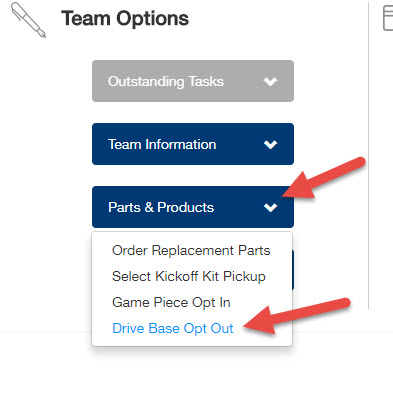Click the red arrow pointing at Parts & Products
Image resolution: width=393 pixels, height=402 pixels.
(x=324, y=178)
